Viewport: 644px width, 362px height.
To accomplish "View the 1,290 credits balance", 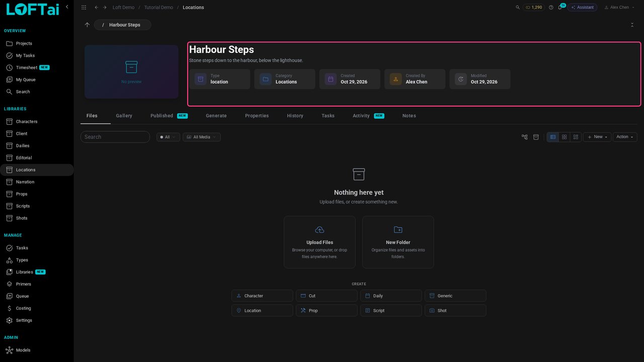I will pyautogui.click(x=534, y=8).
